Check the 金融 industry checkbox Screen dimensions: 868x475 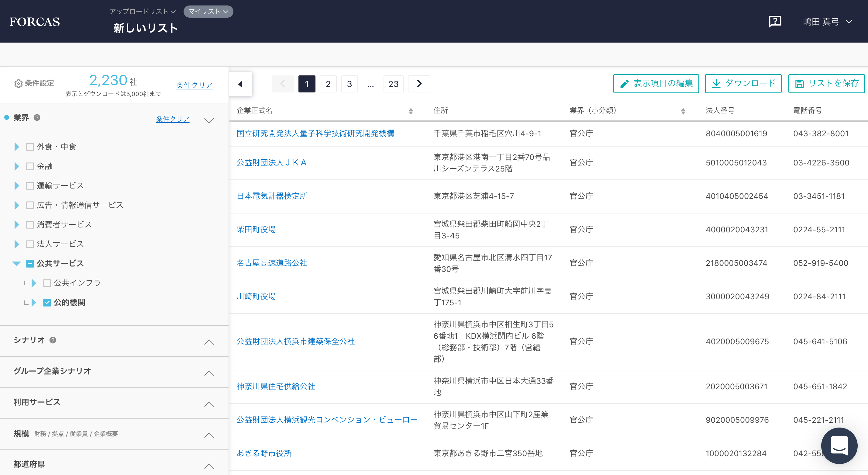point(30,166)
